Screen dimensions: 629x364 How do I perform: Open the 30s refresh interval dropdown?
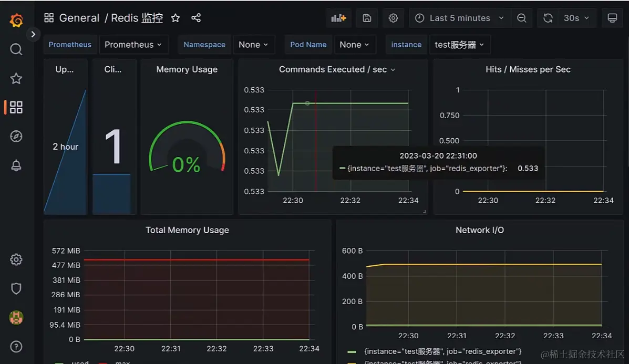click(576, 18)
